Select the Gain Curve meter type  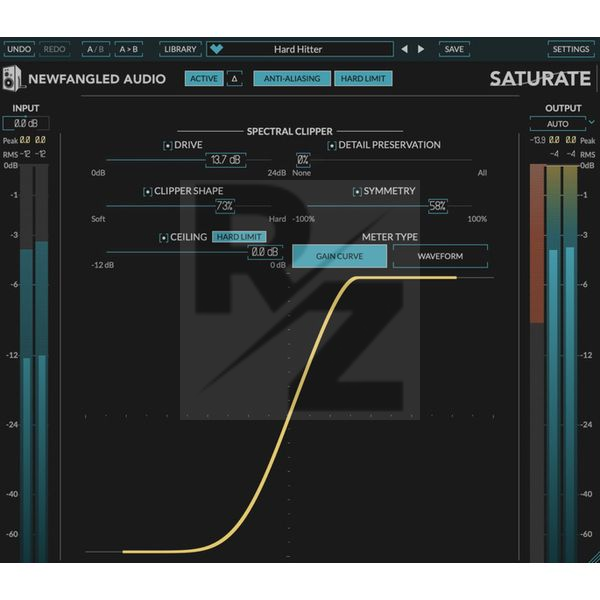[x=339, y=256]
